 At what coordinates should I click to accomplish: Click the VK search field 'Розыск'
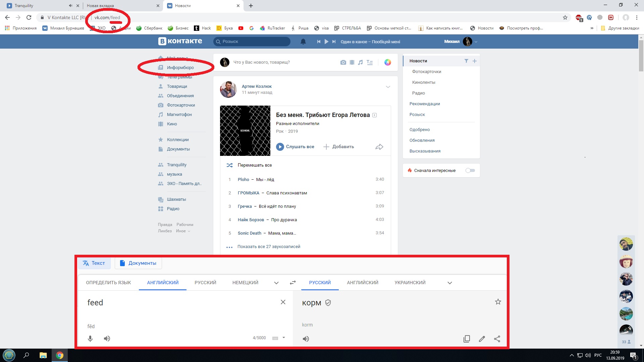[x=252, y=42]
